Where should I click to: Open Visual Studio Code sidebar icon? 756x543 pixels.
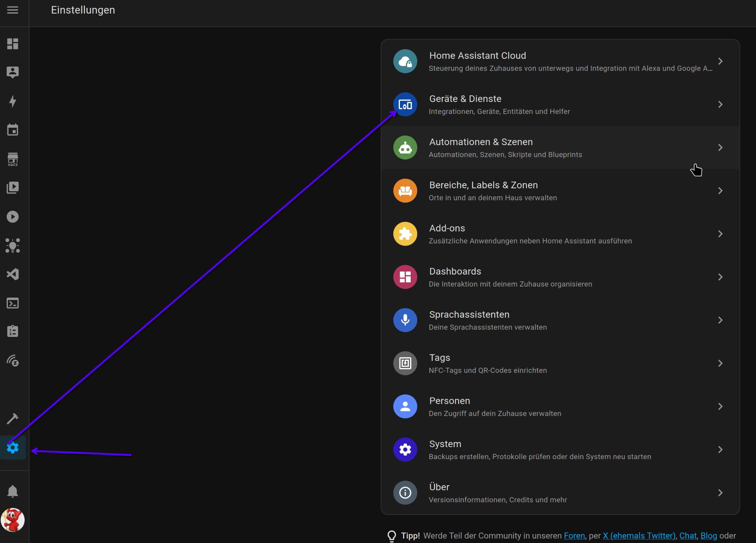coord(13,274)
